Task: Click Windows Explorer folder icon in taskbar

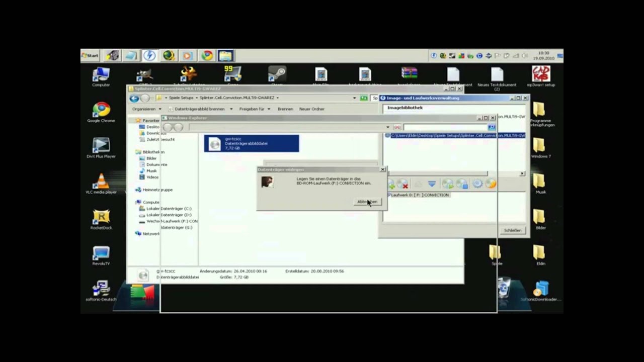Action: point(226,55)
